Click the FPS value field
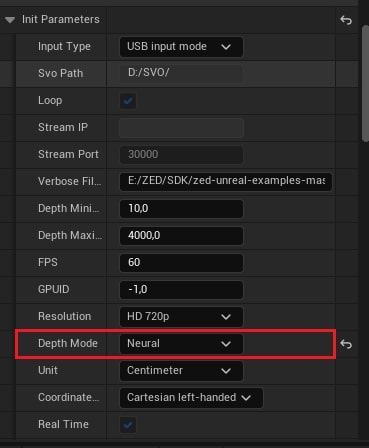This screenshot has width=369, height=448. click(181, 263)
